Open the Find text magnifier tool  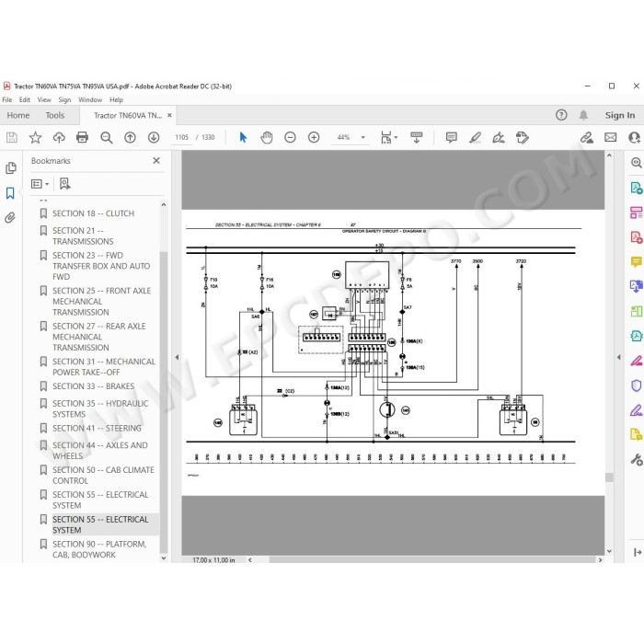(107, 137)
